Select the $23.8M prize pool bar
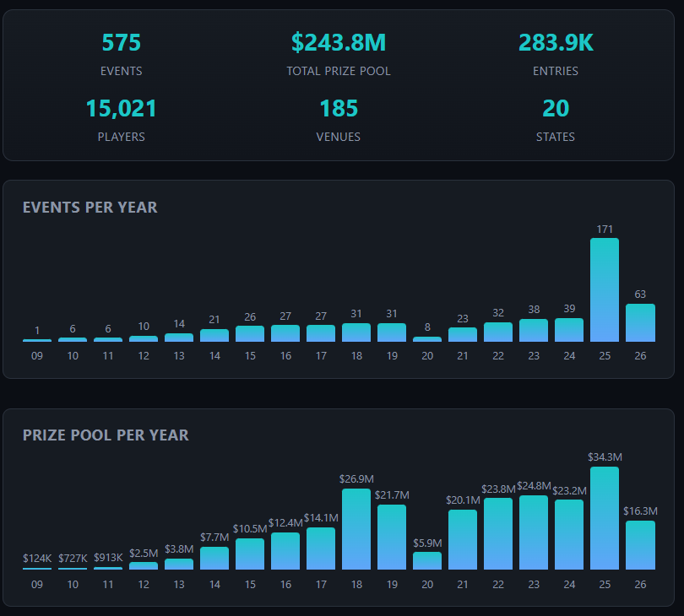Image resolution: width=684 pixels, height=616 pixels. [498, 534]
